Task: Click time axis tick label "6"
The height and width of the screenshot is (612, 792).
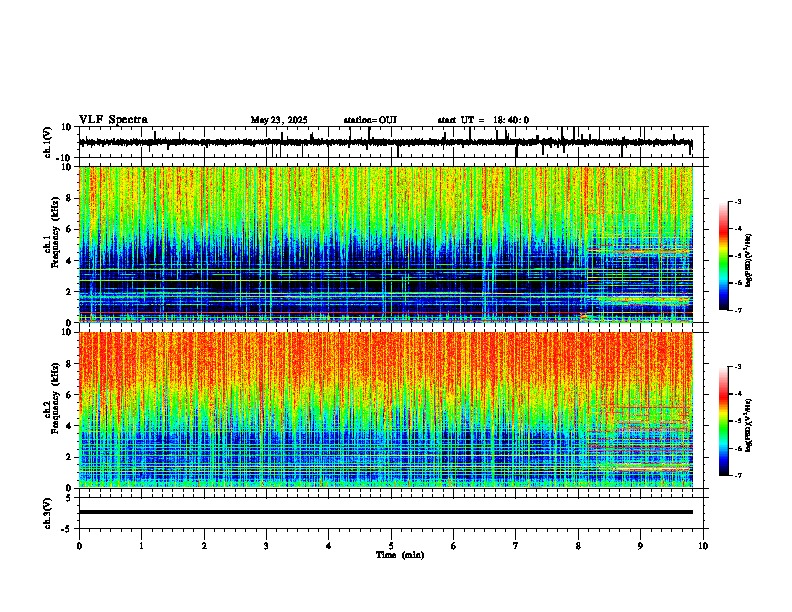Action: (x=454, y=546)
